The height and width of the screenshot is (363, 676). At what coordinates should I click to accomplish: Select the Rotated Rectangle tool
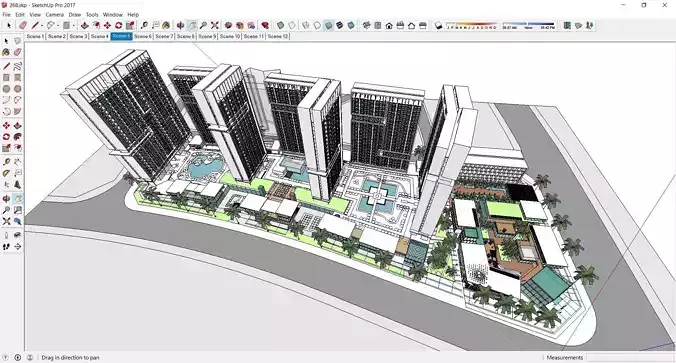[x=17, y=78]
